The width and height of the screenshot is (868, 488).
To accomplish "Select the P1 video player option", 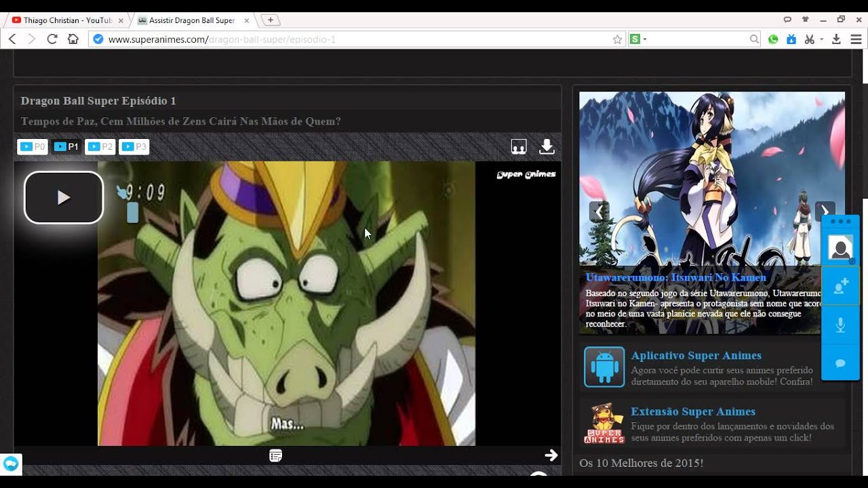I will coord(66,146).
